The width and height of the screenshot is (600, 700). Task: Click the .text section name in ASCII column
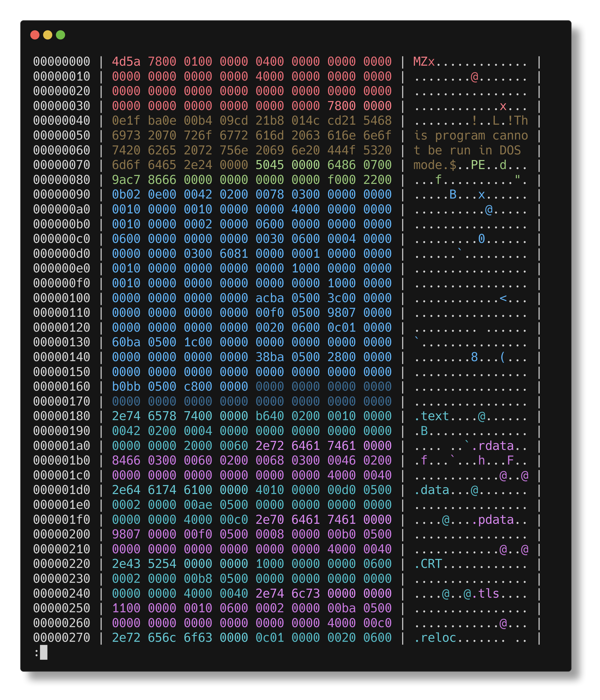click(432, 416)
